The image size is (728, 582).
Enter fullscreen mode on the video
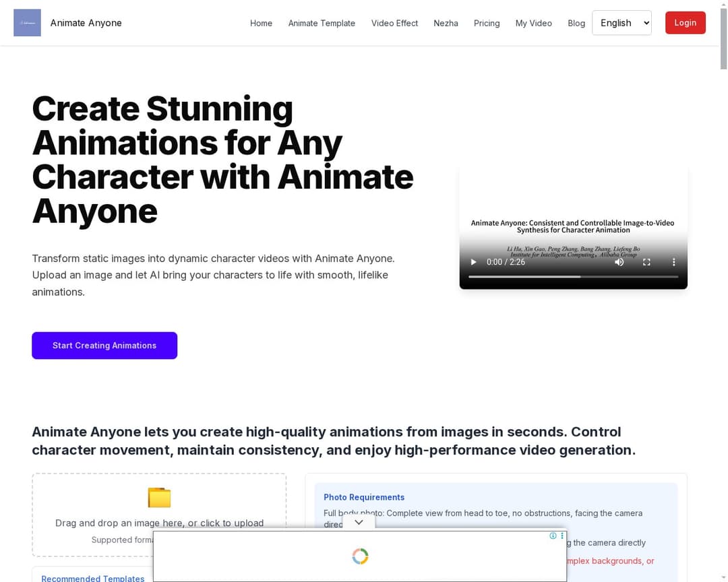coord(646,262)
